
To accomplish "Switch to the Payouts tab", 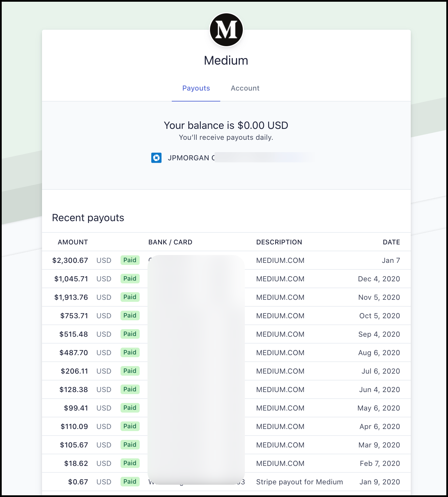I will pyautogui.click(x=196, y=88).
